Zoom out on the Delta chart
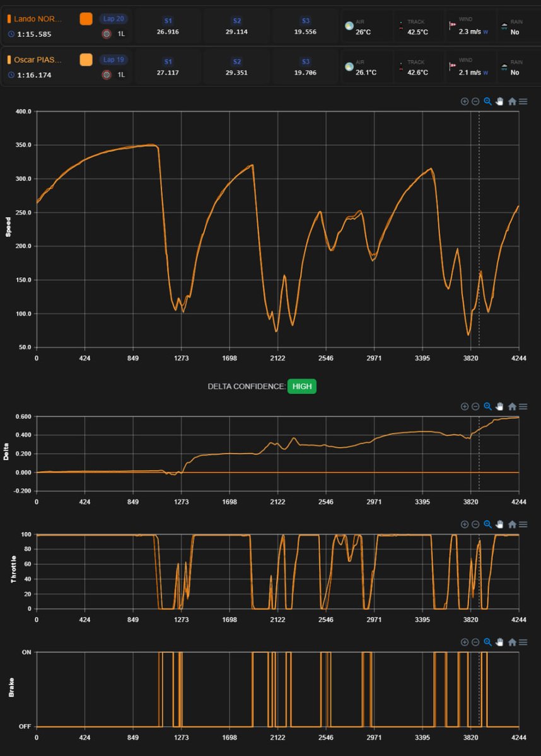 pyautogui.click(x=475, y=406)
